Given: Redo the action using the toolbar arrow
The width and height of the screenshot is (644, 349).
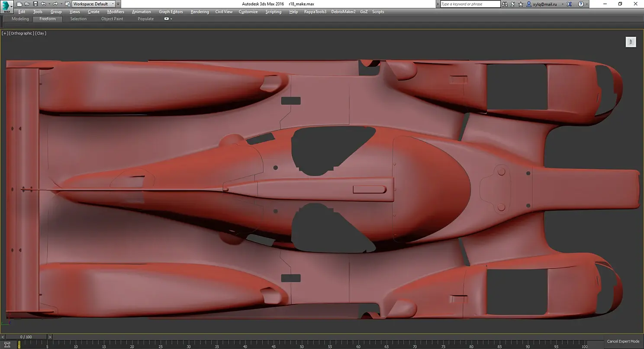Looking at the screenshot, I should [55, 4].
